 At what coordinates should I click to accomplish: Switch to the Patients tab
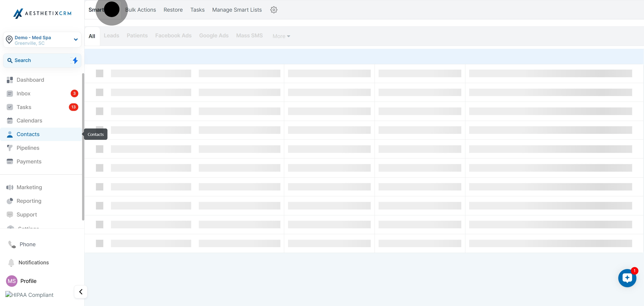point(137,36)
